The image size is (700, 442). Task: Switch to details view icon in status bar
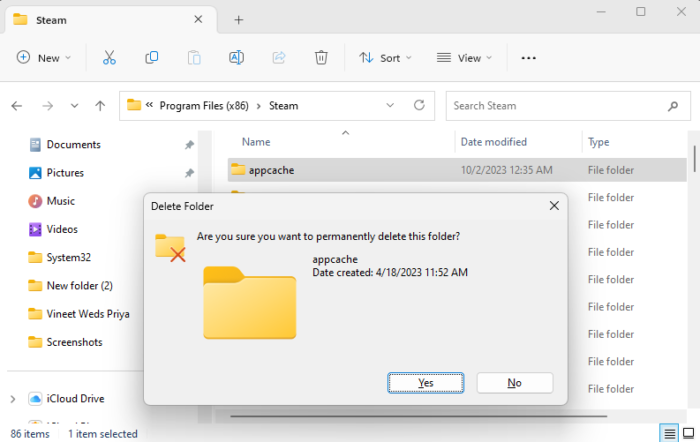[669, 433]
